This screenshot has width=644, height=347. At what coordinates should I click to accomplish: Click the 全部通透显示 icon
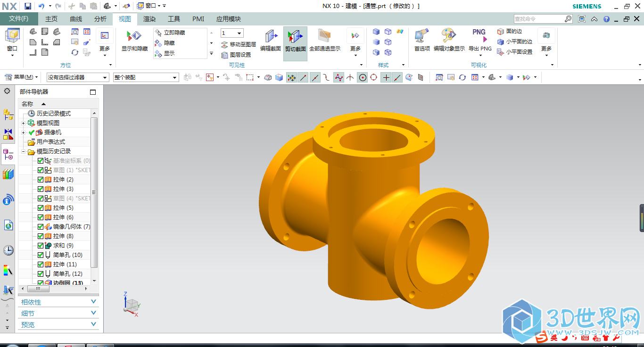pos(324,36)
